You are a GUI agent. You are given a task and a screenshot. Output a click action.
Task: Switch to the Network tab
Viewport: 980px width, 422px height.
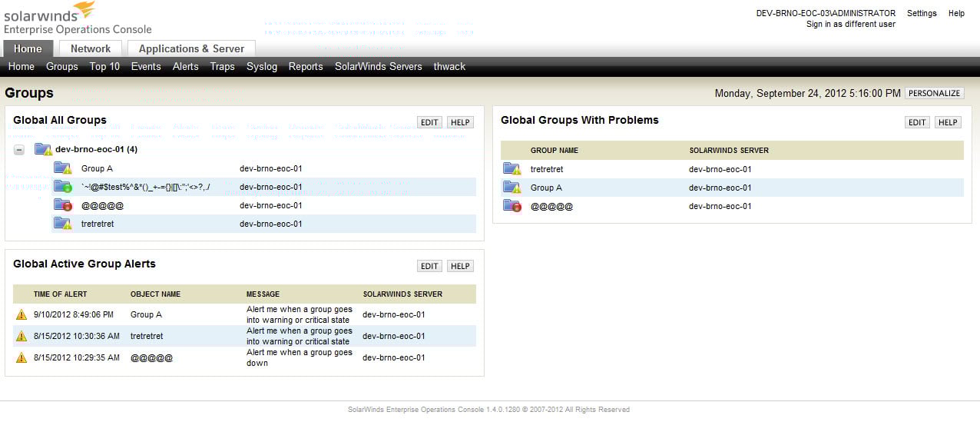click(x=91, y=48)
